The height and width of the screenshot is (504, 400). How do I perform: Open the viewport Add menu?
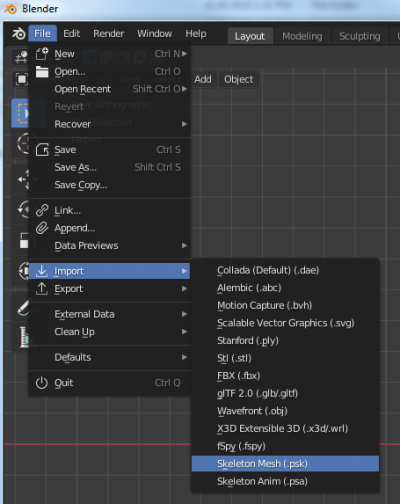click(203, 79)
